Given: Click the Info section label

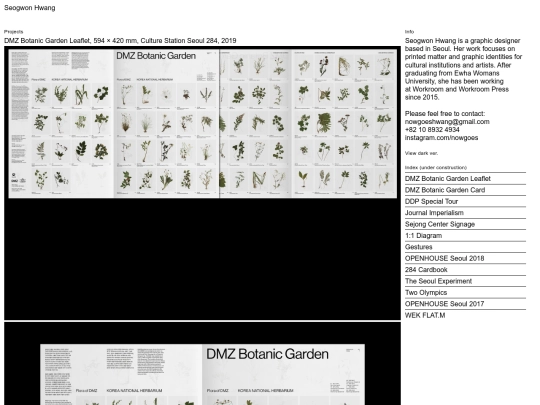Looking at the screenshot, I should click(409, 32).
